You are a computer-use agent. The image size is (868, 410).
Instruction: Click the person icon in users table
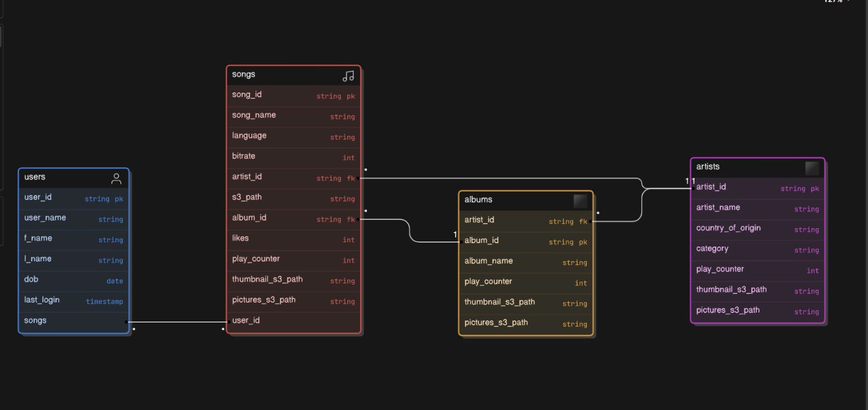tap(116, 179)
